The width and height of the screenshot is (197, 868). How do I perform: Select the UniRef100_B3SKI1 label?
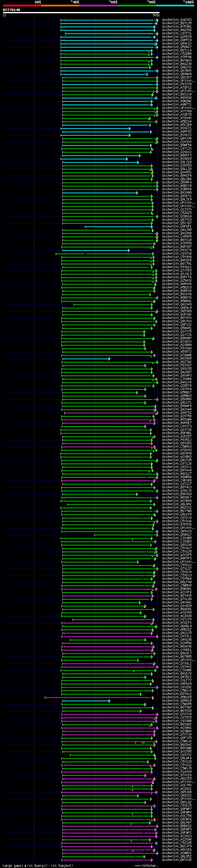pos(177,128)
